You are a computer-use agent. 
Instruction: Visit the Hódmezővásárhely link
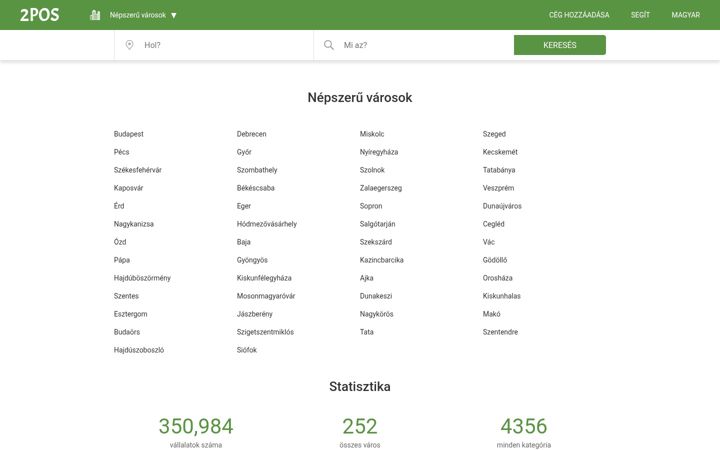point(267,224)
